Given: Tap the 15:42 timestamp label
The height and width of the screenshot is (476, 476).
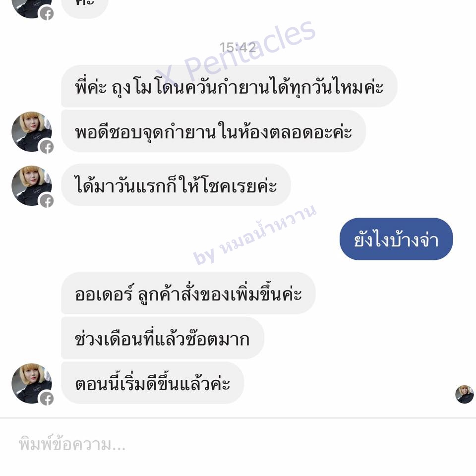Looking at the screenshot, I should [238, 48].
